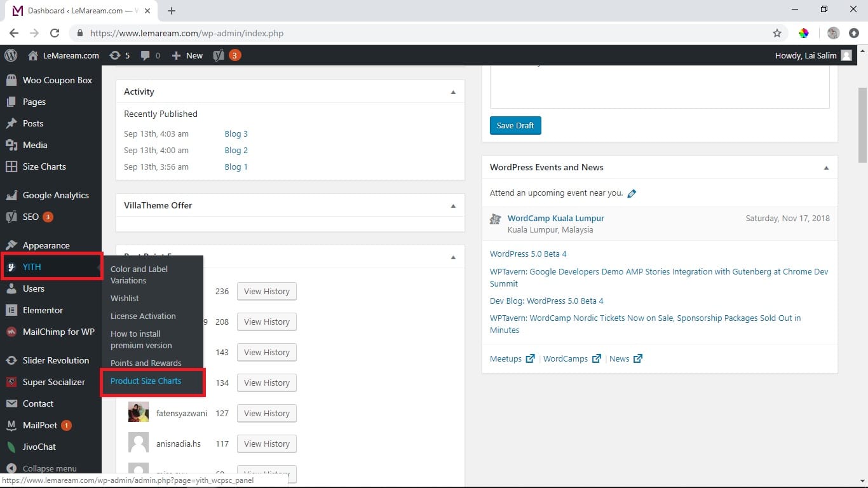Click the page vertical scrollbar
Screen dimensions: 868x488
coord(862,125)
